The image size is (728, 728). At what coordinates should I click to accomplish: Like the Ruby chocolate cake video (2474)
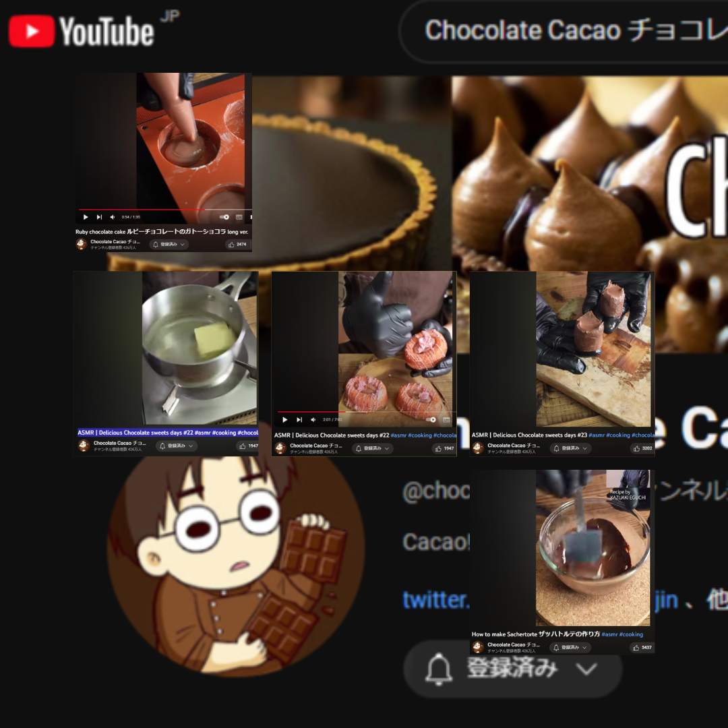238,244
